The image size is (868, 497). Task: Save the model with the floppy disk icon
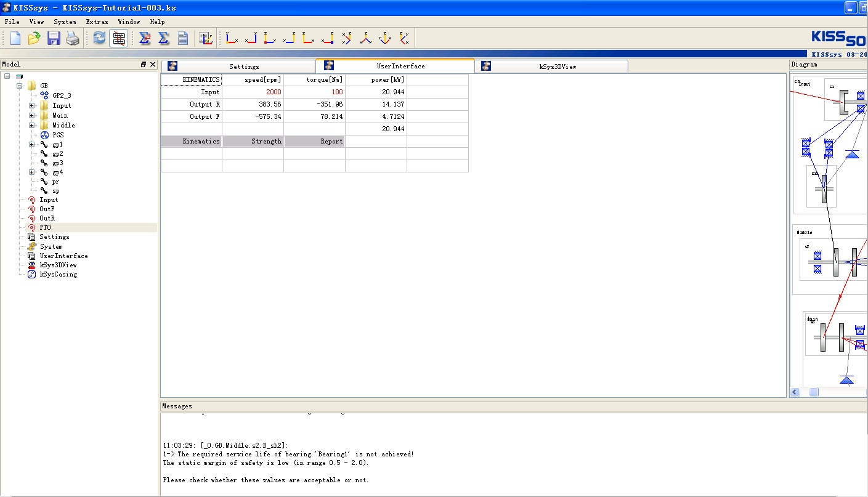(x=54, y=38)
